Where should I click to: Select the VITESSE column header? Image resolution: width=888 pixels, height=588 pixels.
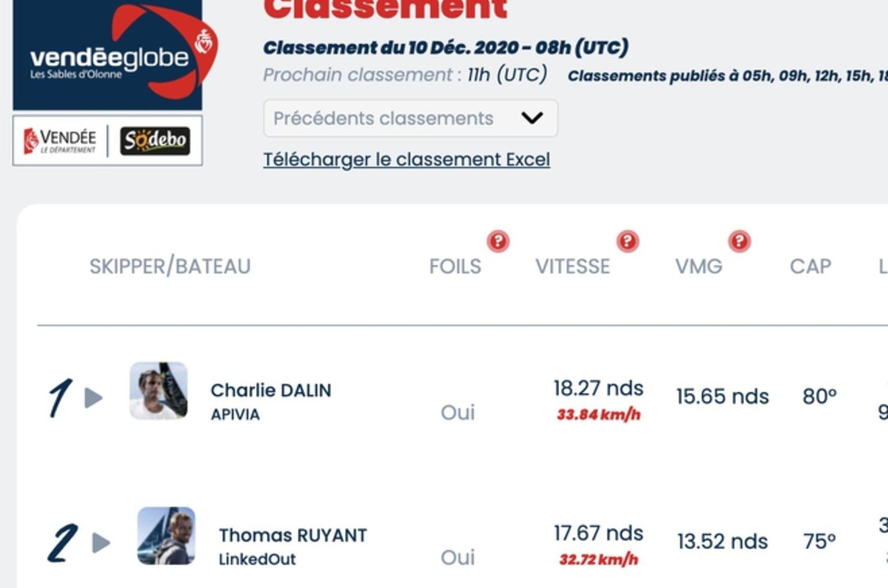point(572,266)
